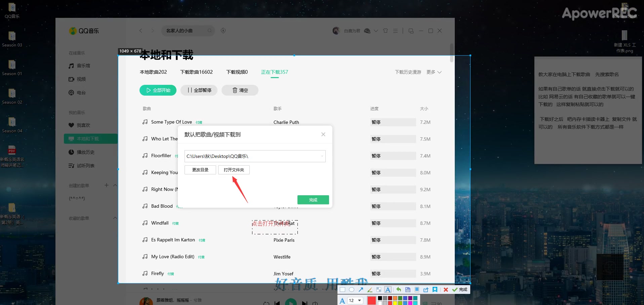Confirm screenshot with 完成 checkmark
This screenshot has width=644, height=305.
pos(460,290)
